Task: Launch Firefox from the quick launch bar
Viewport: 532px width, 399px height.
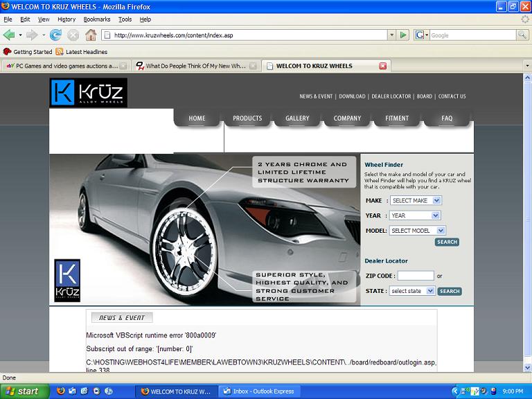Action: pyautogui.click(x=60, y=391)
